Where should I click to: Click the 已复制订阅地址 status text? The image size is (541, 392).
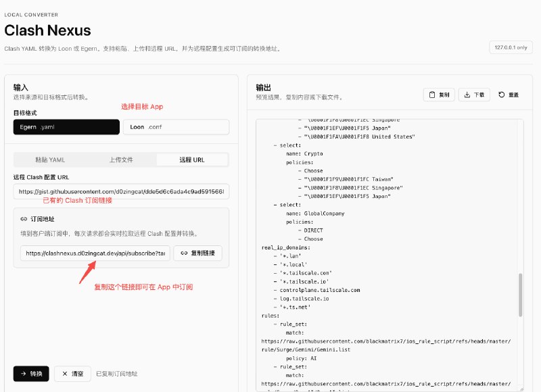pos(116,374)
